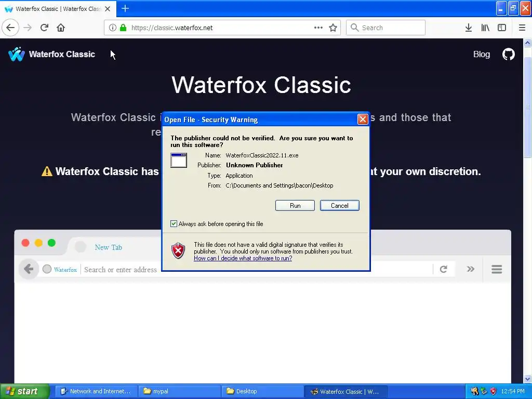The height and width of the screenshot is (399, 532).
Task: Click the application file icon in dialog
Action: point(179,161)
